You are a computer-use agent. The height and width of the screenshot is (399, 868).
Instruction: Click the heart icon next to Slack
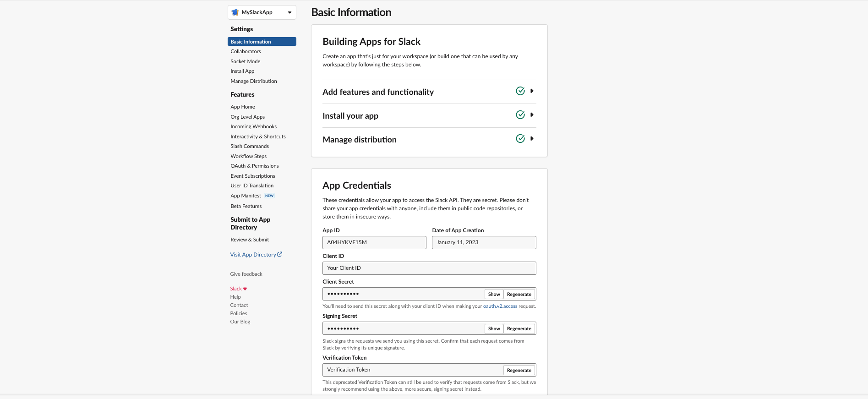click(x=245, y=289)
